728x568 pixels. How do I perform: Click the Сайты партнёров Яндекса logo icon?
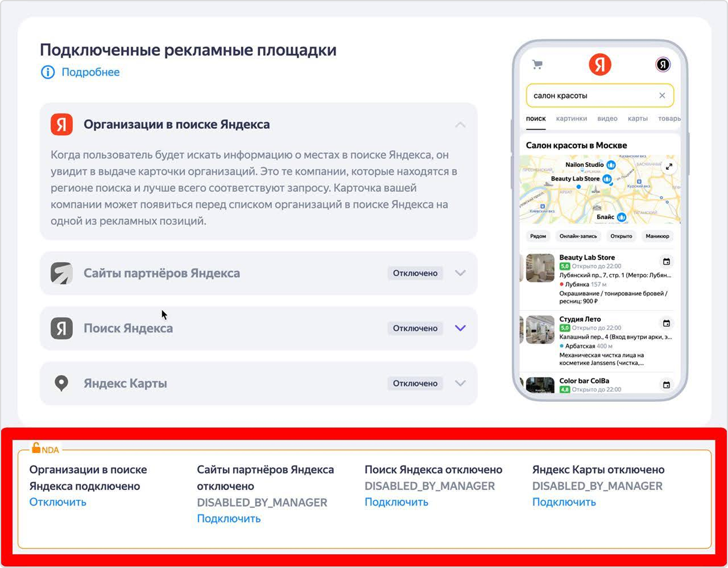(x=62, y=273)
